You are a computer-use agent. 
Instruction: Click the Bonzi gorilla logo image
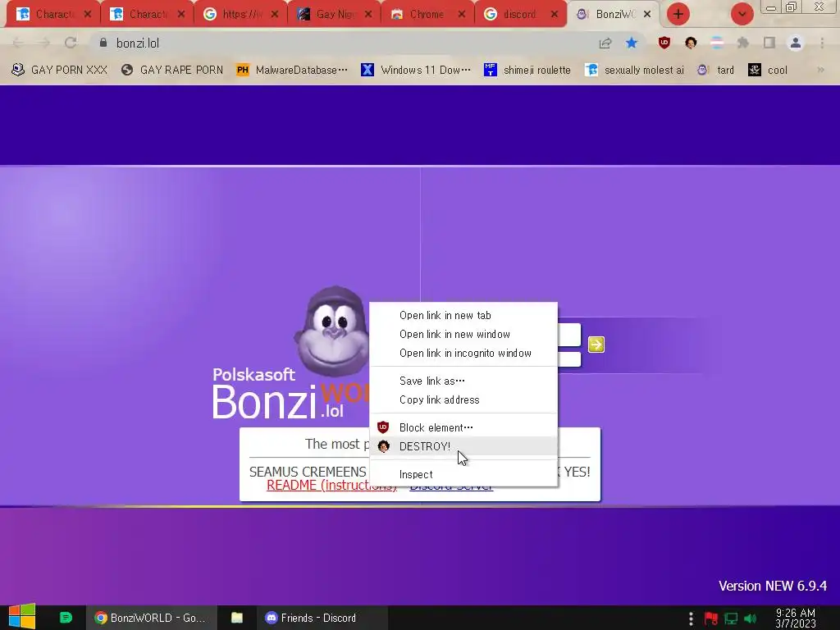click(332, 330)
